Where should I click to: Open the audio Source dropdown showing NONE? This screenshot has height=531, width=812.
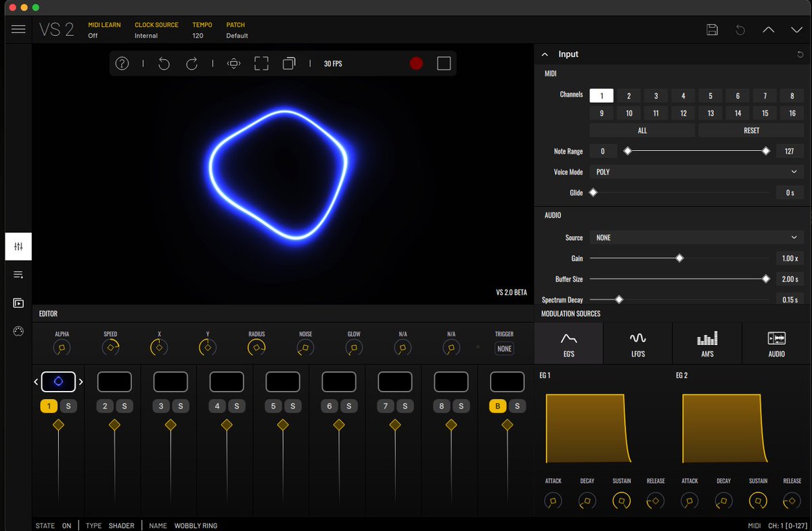[x=696, y=237]
